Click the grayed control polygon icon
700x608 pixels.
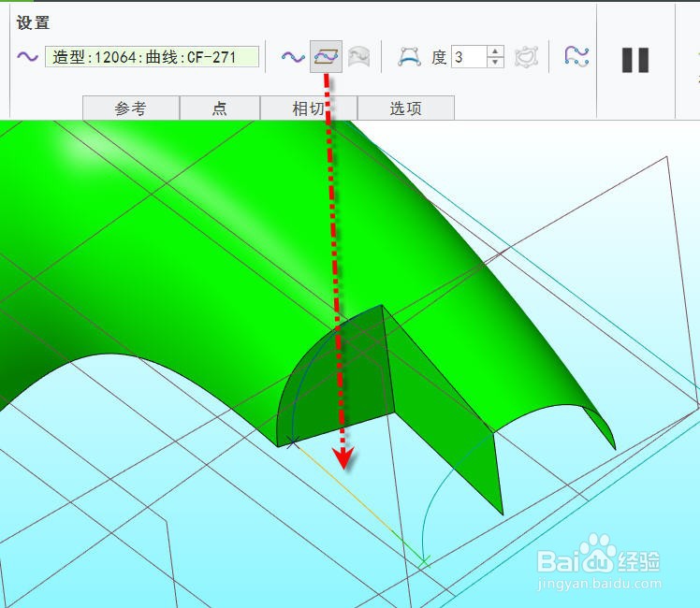[526, 57]
